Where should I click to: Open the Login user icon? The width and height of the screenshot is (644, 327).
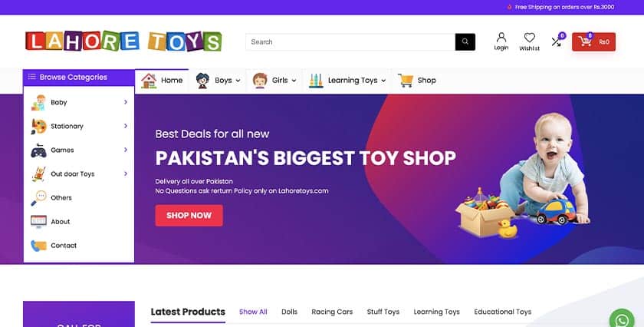[501, 38]
